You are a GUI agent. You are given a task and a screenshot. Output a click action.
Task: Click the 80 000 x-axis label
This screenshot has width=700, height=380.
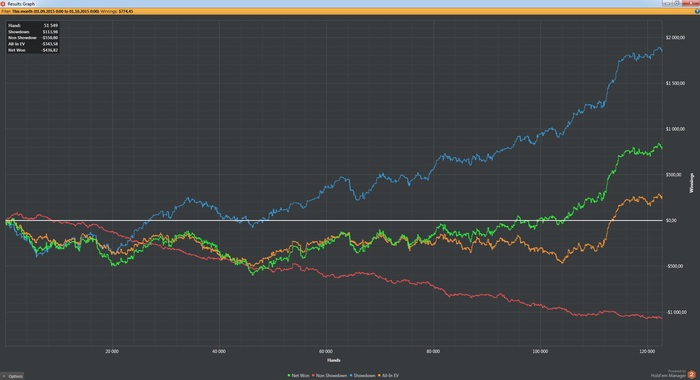(x=433, y=351)
